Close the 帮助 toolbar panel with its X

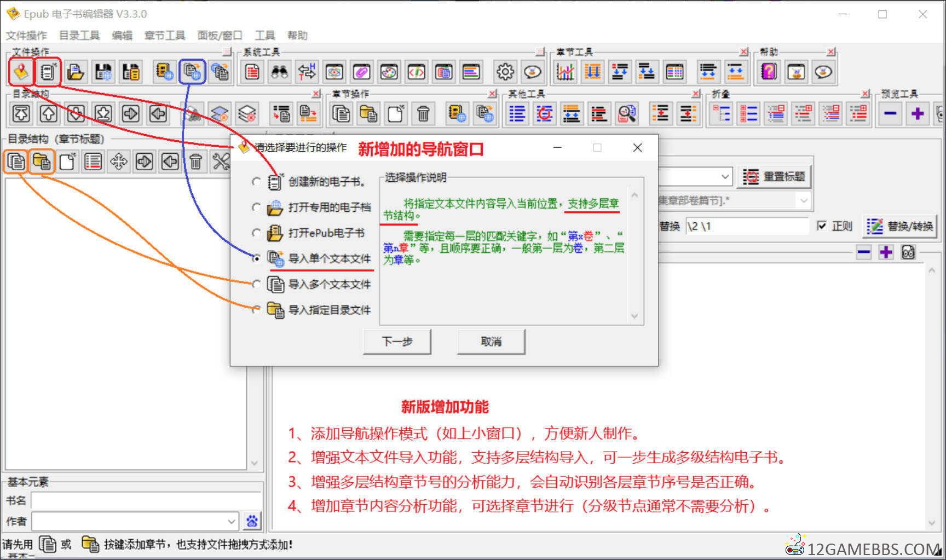pyautogui.click(x=831, y=52)
